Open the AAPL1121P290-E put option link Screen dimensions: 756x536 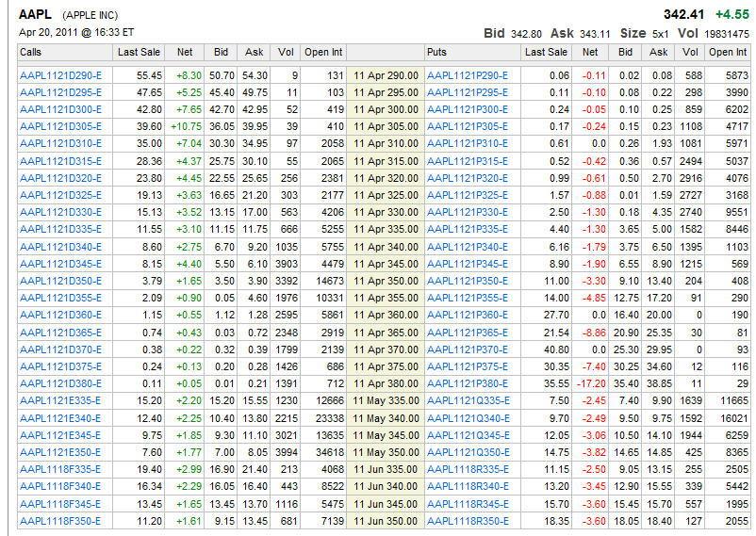pyautogui.click(x=468, y=74)
